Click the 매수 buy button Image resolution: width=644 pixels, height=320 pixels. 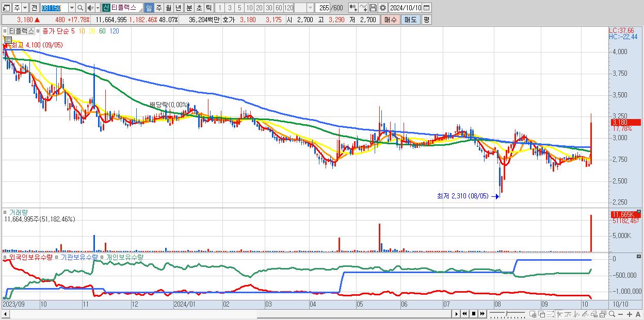pyautogui.click(x=390, y=20)
